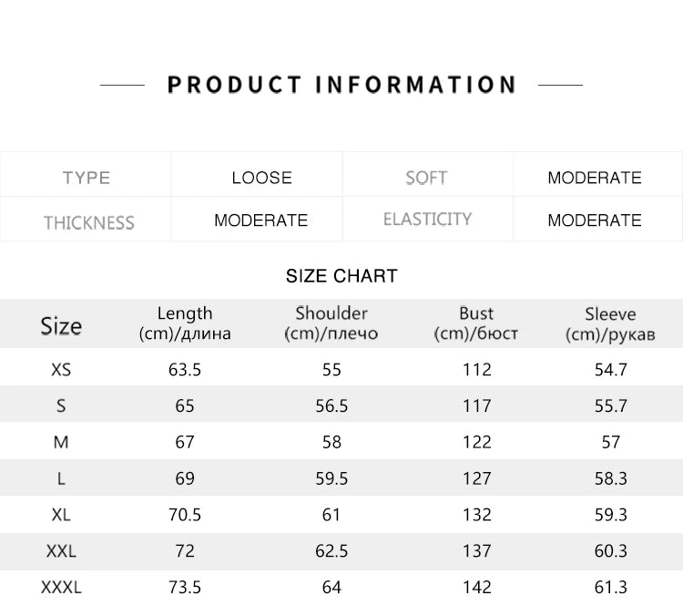Click sleeve value 60.3 for XXL

click(610, 551)
